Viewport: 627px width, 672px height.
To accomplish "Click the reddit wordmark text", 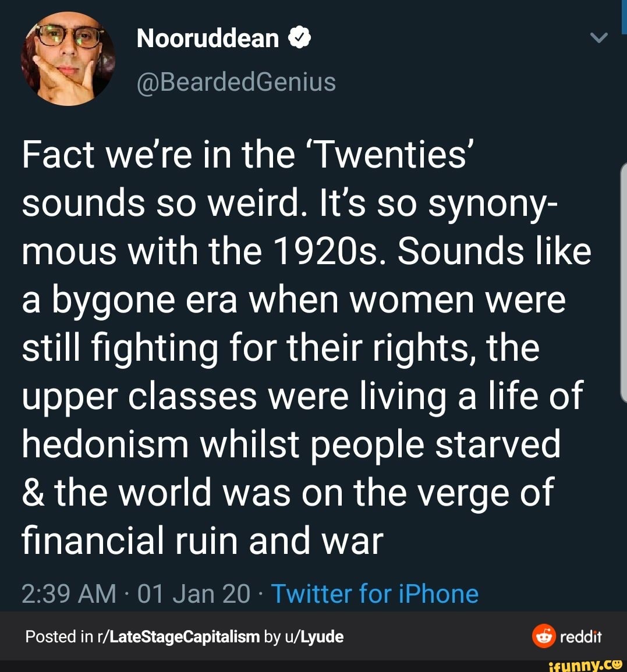I will (x=580, y=637).
